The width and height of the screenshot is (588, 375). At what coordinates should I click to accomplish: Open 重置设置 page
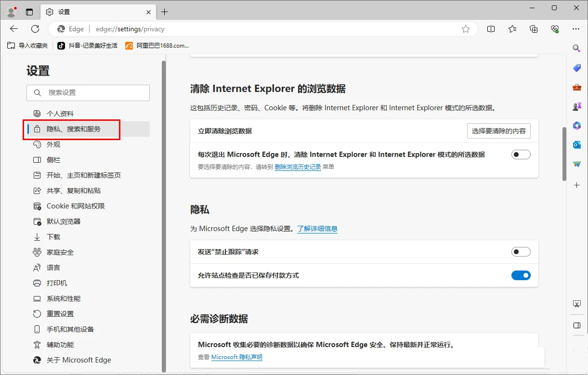(88, 314)
